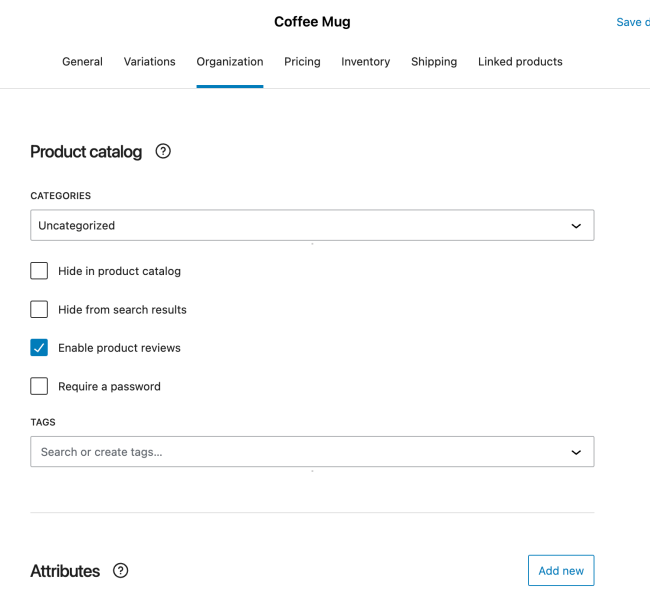Check the Hide in product catalog box
Image resolution: width=650 pixels, height=596 pixels.
click(x=39, y=271)
